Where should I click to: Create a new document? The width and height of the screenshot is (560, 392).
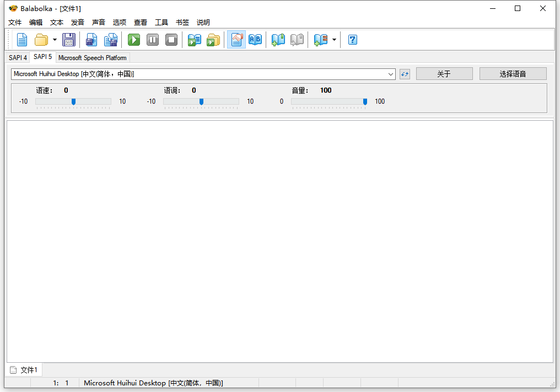point(21,39)
